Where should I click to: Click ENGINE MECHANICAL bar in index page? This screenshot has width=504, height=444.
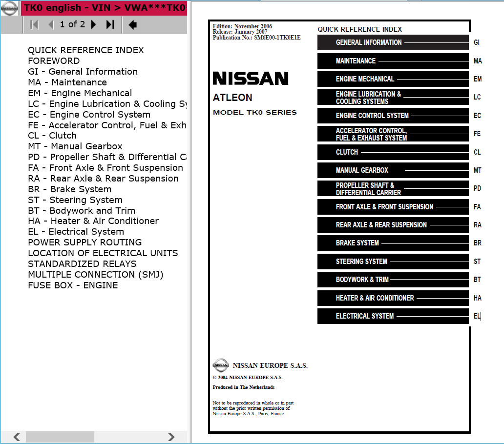[393, 79]
